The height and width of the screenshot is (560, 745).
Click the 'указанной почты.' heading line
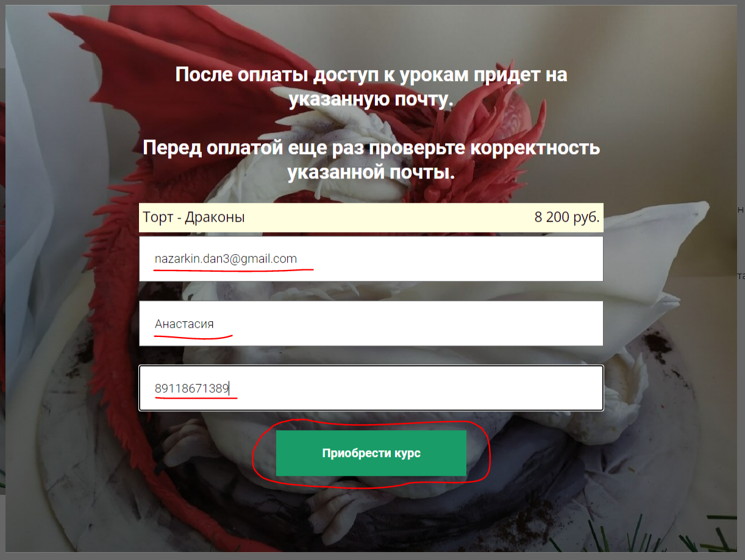tap(371, 172)
